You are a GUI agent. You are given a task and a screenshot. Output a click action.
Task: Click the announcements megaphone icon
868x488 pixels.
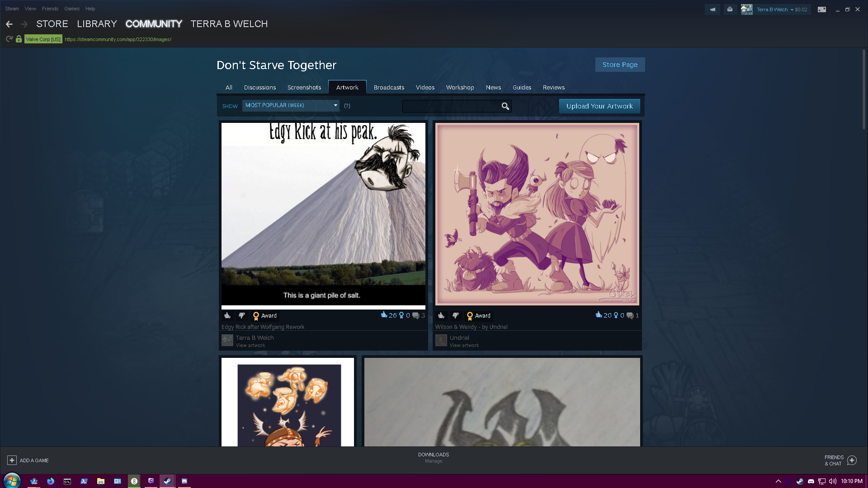(712, 9)
